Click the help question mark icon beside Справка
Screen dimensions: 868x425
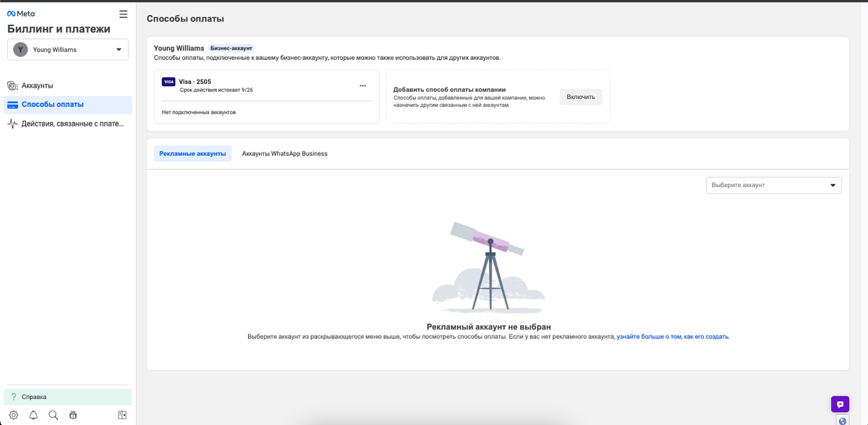coord(14,396)
